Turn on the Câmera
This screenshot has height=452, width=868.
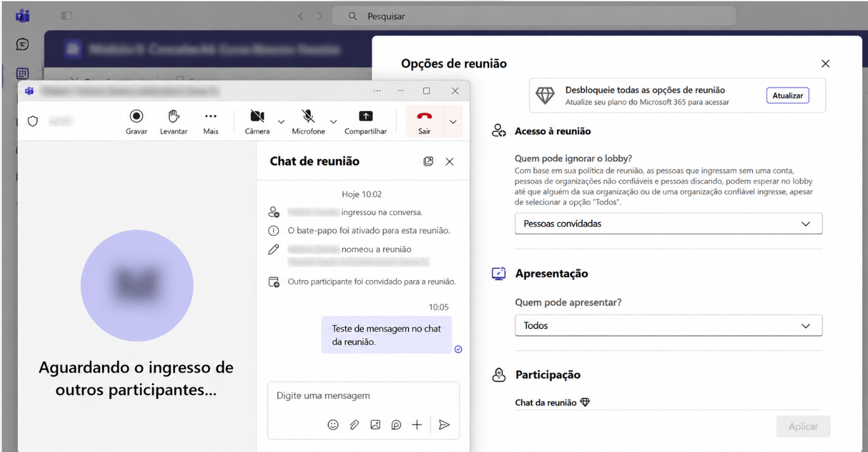coord(257,121)
